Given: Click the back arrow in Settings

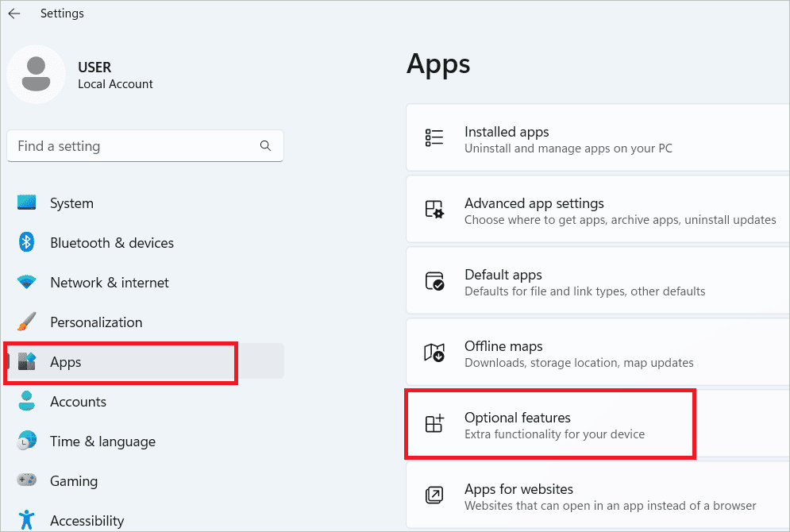Looking at the screenshot, I should (x=14, y=13).
